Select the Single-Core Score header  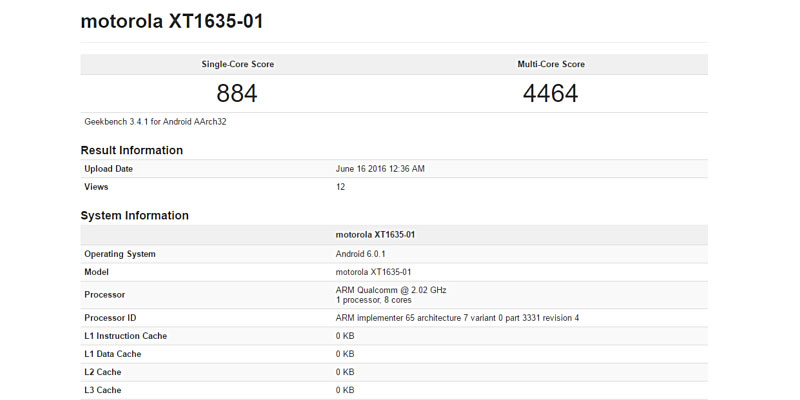237,64
